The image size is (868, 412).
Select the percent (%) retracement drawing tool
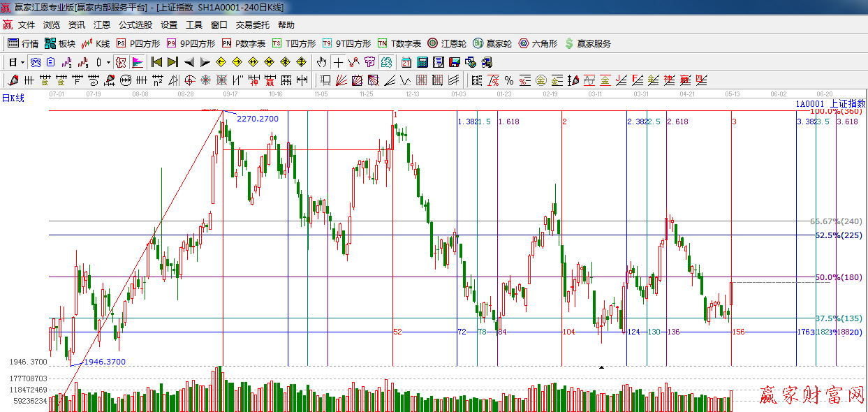(509, 80)
